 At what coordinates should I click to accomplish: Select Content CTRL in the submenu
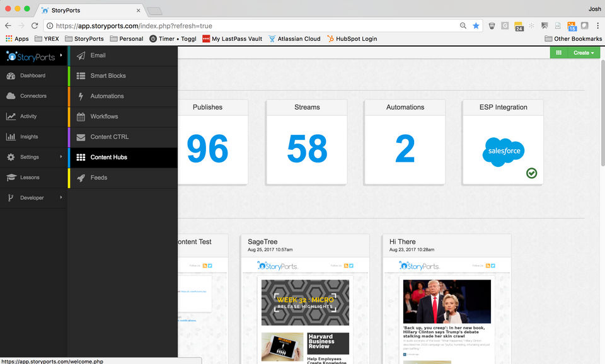123,137
